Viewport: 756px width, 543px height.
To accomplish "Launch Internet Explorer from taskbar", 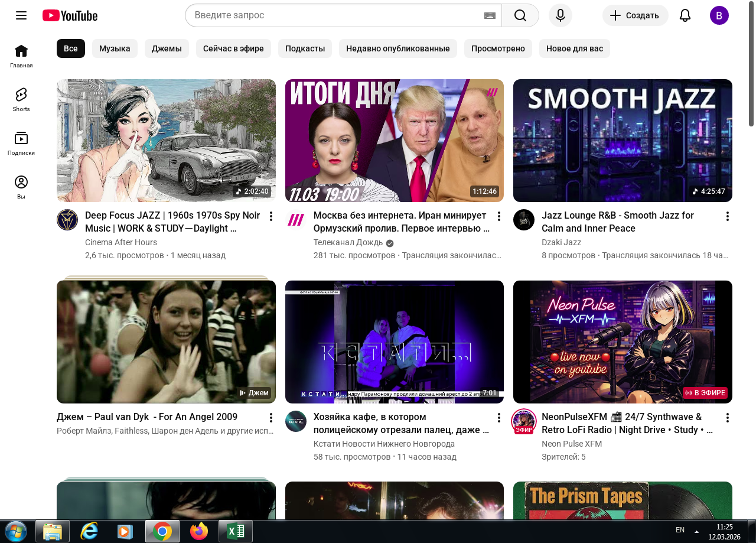I will (89, 531).
